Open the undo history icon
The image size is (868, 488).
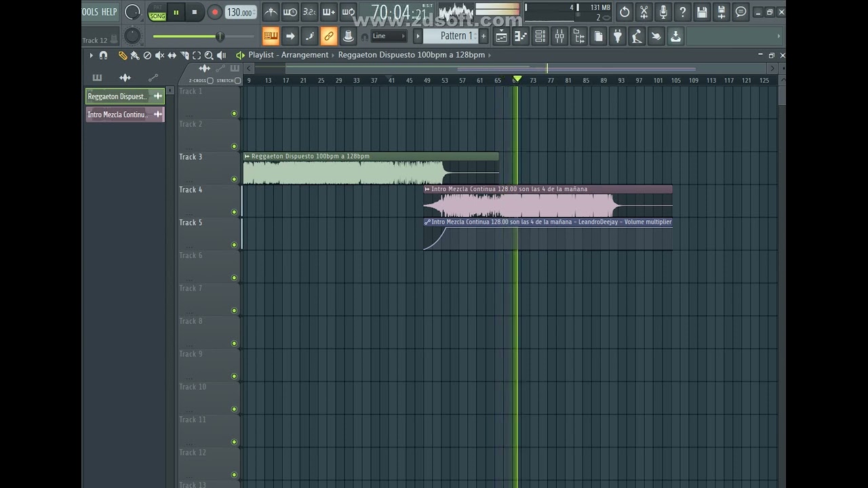[x=625, y=12]
